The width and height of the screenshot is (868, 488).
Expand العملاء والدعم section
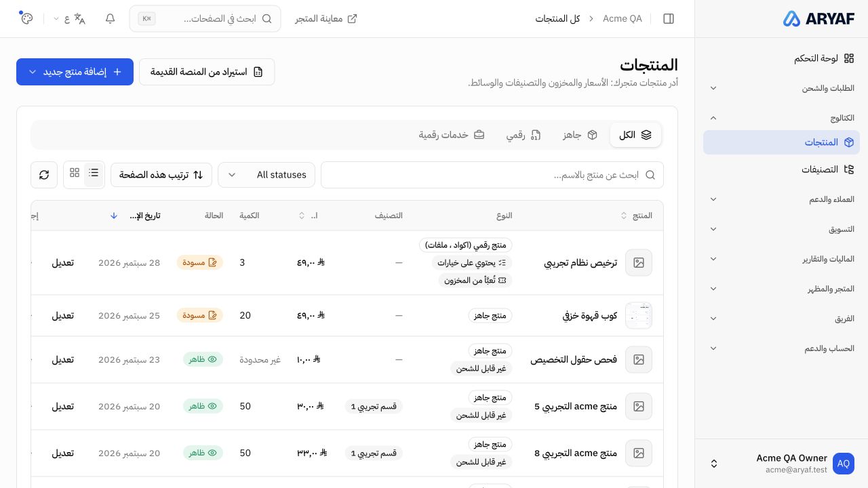point(781,199)
